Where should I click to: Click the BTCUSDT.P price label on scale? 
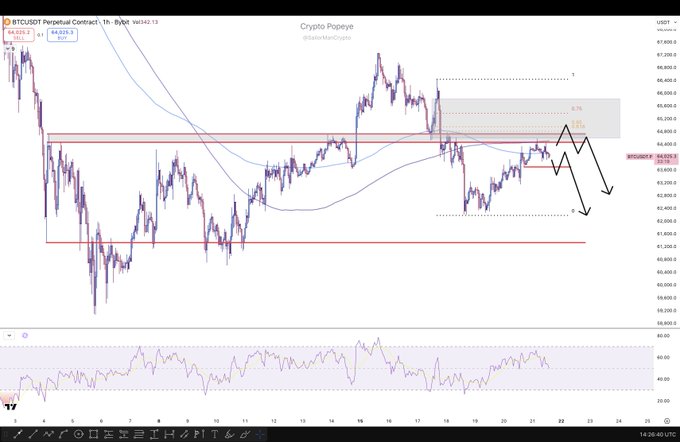641,157
